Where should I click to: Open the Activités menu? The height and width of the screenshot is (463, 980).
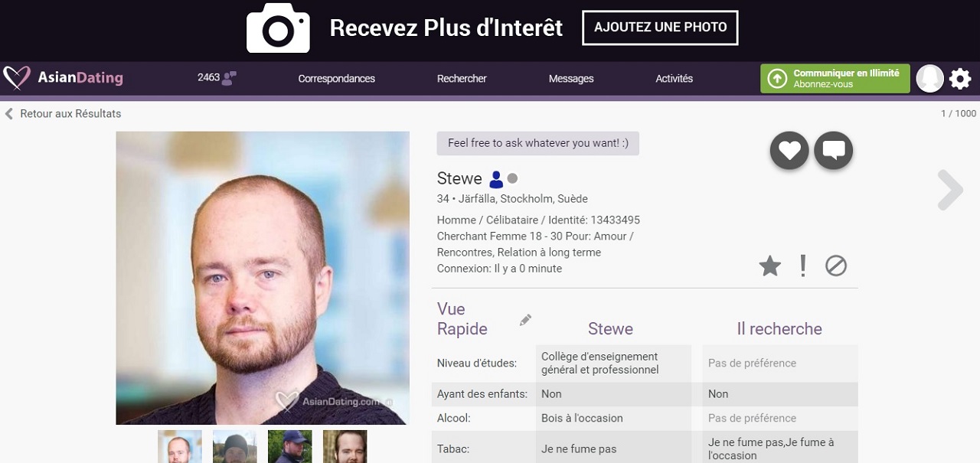pos(674,79)
